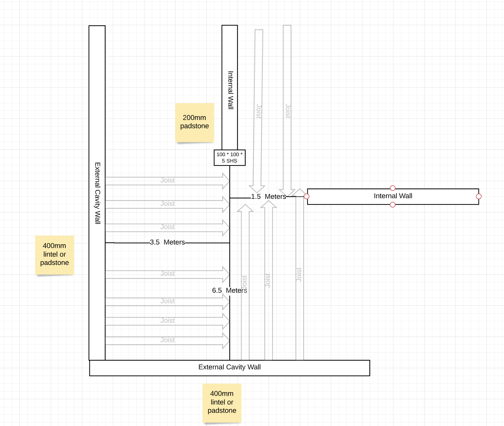
Task: Select the horizontal External Cavity Wall at bottom
Action: coord(230,368)
